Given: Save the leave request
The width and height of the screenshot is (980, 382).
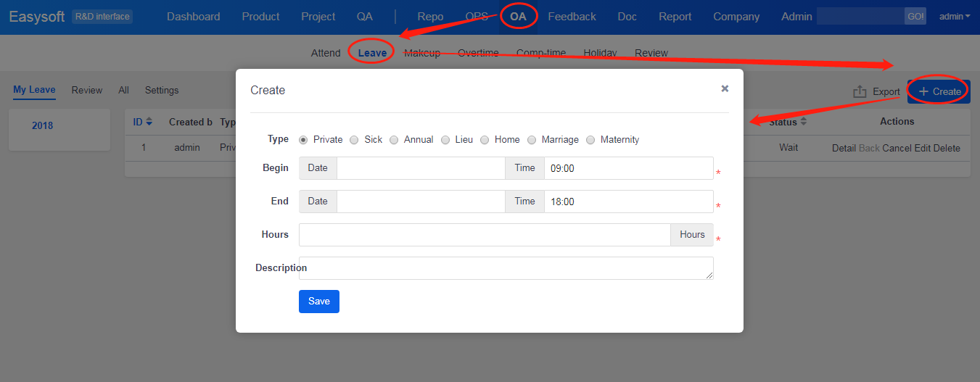Looking at the screenshot, I should (x=318, y=302).
